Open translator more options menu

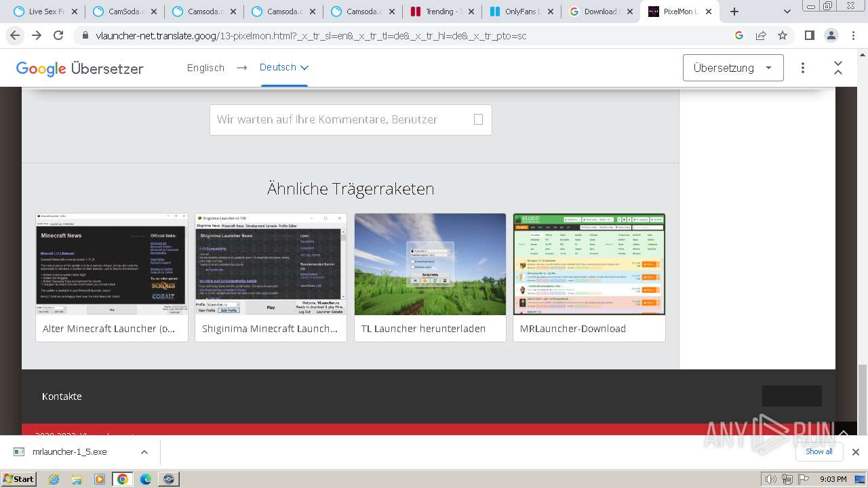pyautogui.click(x=803, y=68)
